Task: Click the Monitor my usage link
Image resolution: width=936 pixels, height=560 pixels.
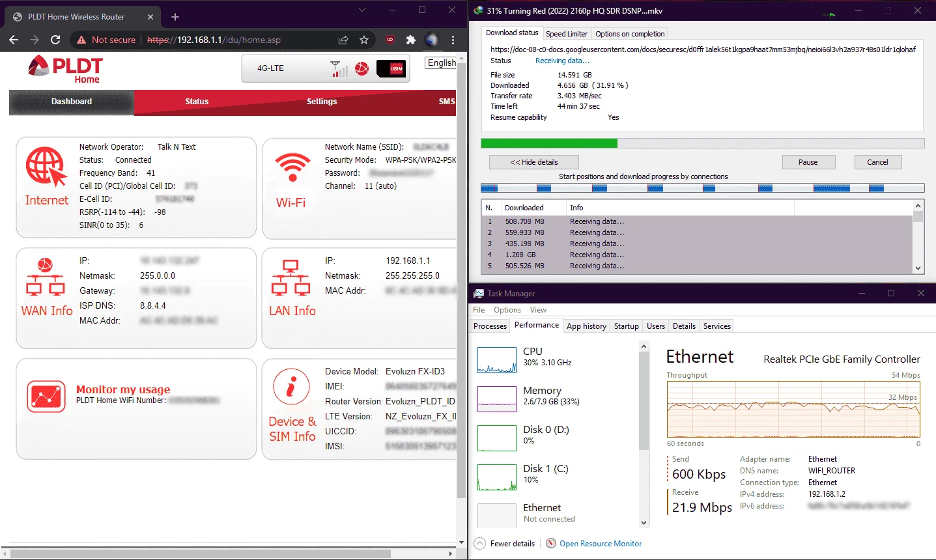Action: pos(123,389)
